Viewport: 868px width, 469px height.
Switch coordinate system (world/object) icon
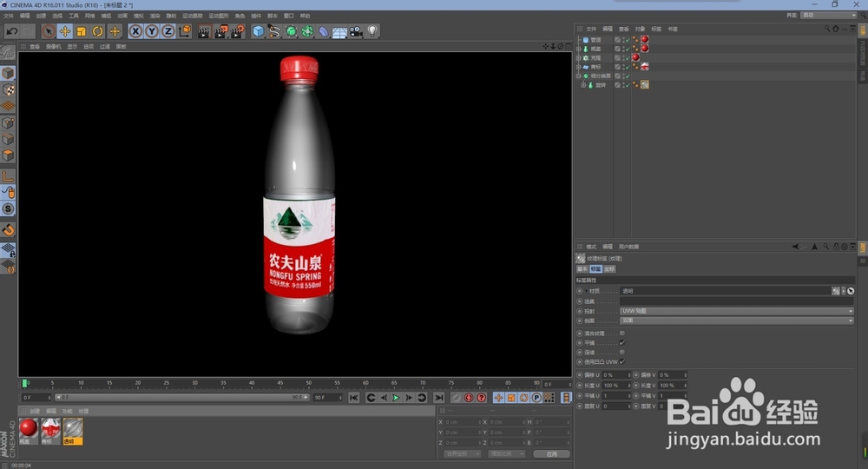[x=185, y=31]
